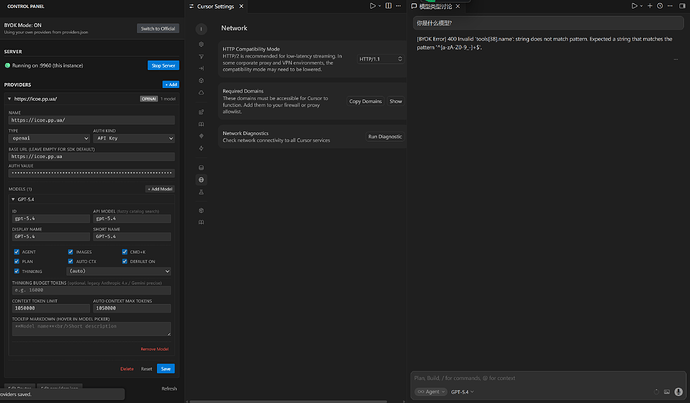The image size is (690, 403).
Task: Open the TYPE openai dropdown
Action: pos(49,139)
